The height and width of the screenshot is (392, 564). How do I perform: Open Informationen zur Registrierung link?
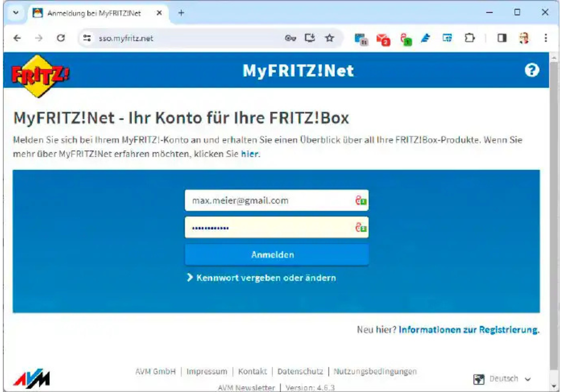click(469, 330)
